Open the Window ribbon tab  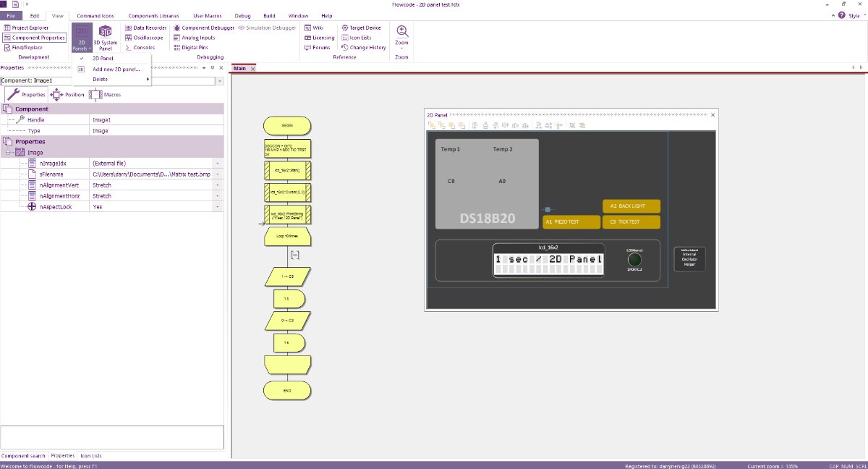(x=297, y=15)
